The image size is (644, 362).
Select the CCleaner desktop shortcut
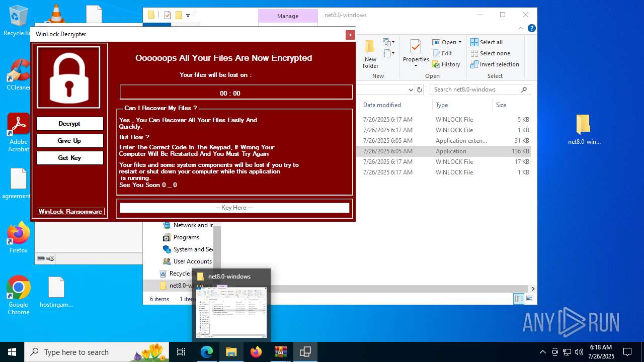tap(18, 75)
